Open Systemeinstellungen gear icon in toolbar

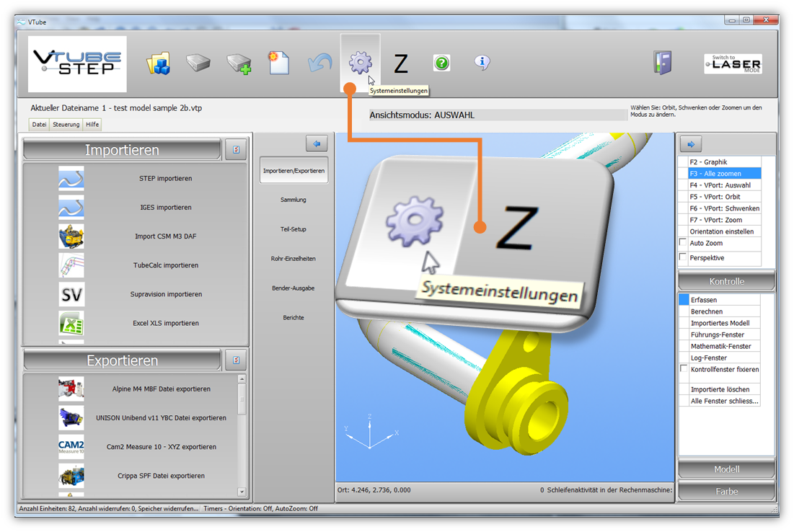click(x=360, y=63)
